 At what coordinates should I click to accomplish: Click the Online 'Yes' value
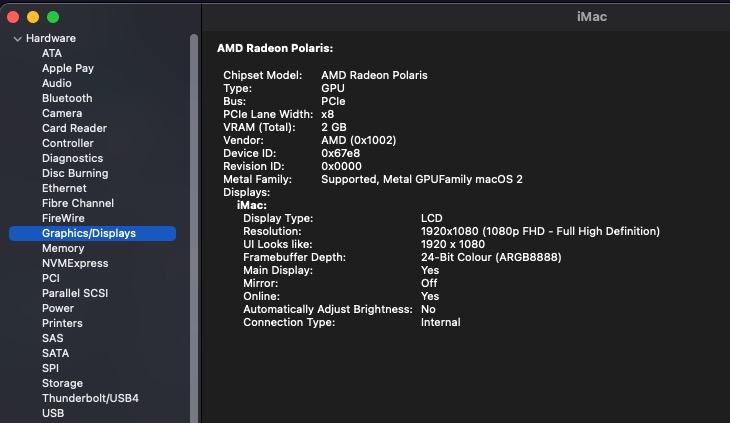tap(430, 296)
